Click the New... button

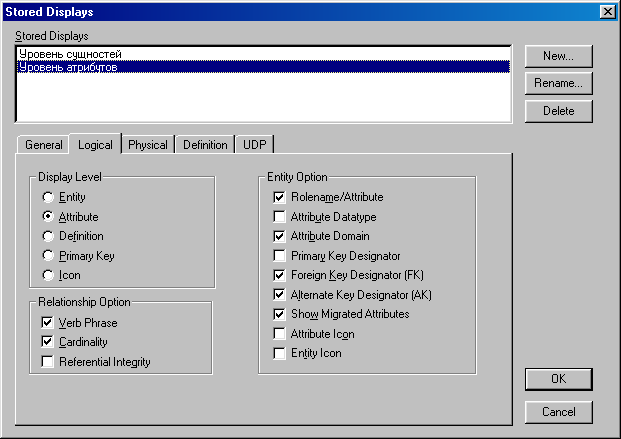(558, 56)
